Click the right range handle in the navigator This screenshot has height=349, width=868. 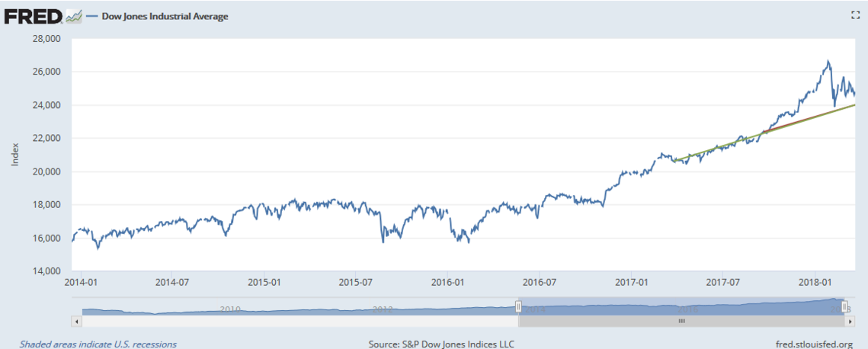[x=845, y=306]
